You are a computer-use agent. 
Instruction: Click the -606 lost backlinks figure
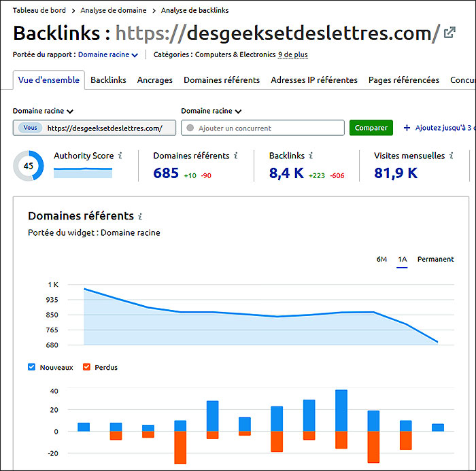click(337, 175)
